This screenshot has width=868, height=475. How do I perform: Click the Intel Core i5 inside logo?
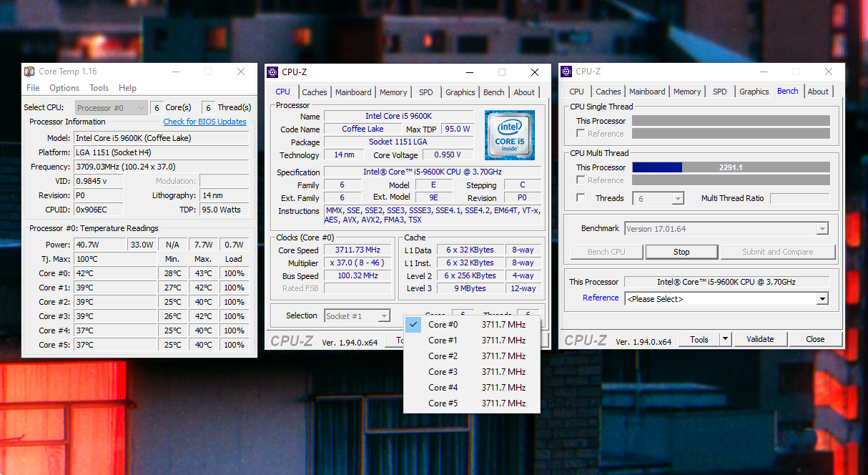[x=509, y=135]
